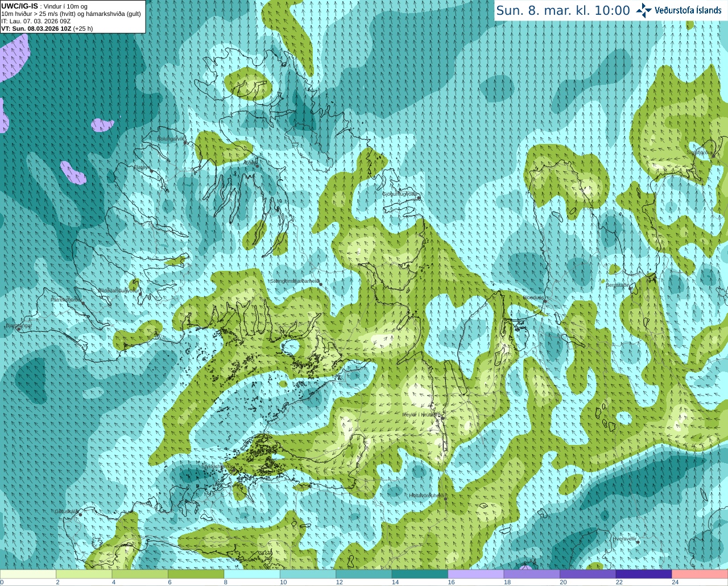
Task: Select the pink above-24 legend swatch
Action: pos(700,574)
